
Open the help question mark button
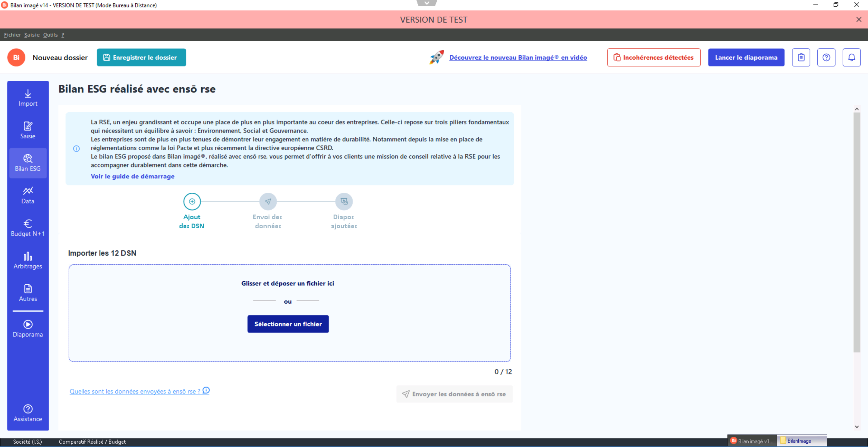point(826,58)
